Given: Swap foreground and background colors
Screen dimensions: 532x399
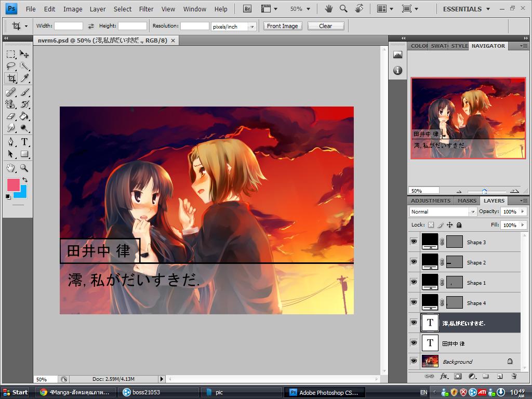Looking at the screenshot, I should [25, 179].
